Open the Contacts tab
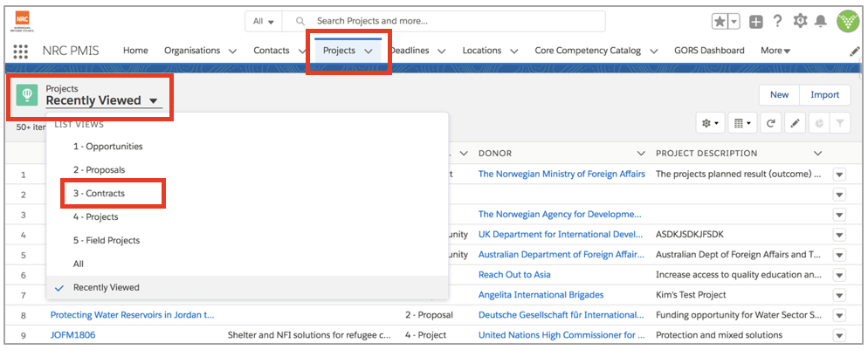The height and width of the screenshot is (350, 868). [x=272, y=51]
